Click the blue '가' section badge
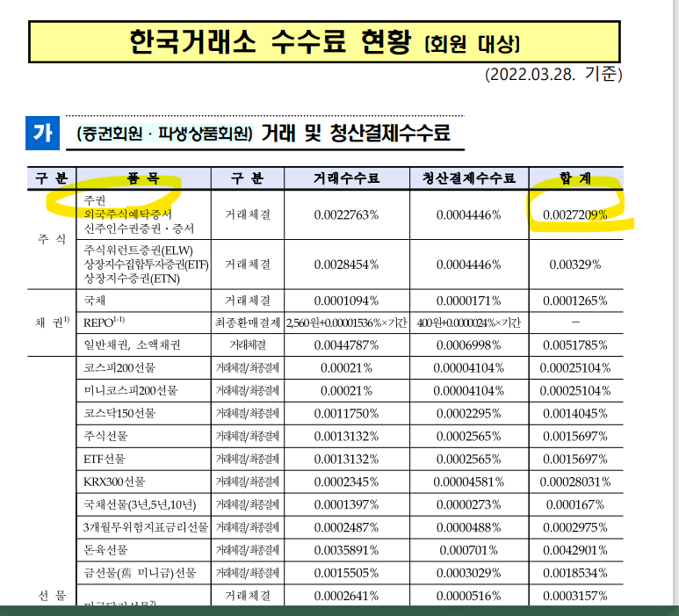This screenshot has height=616, width=679. coord(42,133)
